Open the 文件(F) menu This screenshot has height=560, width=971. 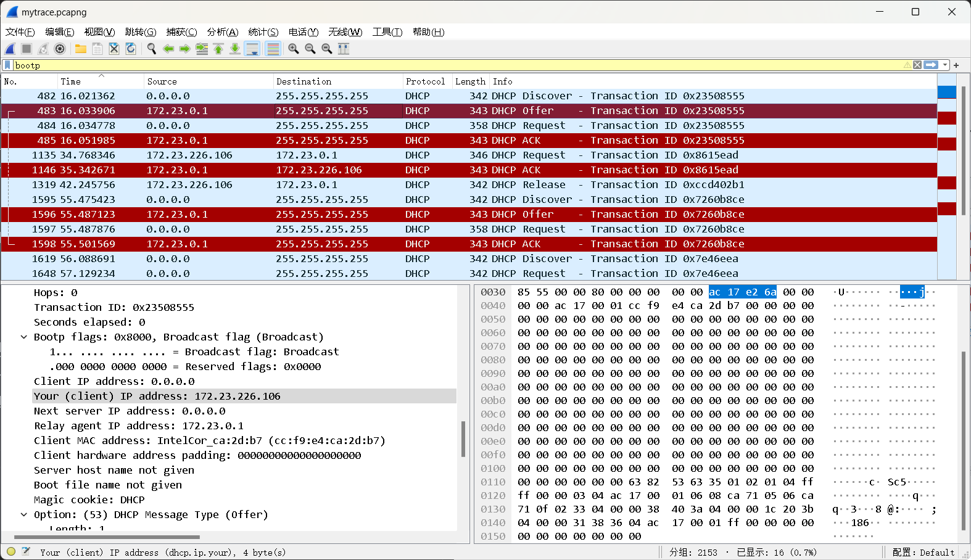point(20,32)
